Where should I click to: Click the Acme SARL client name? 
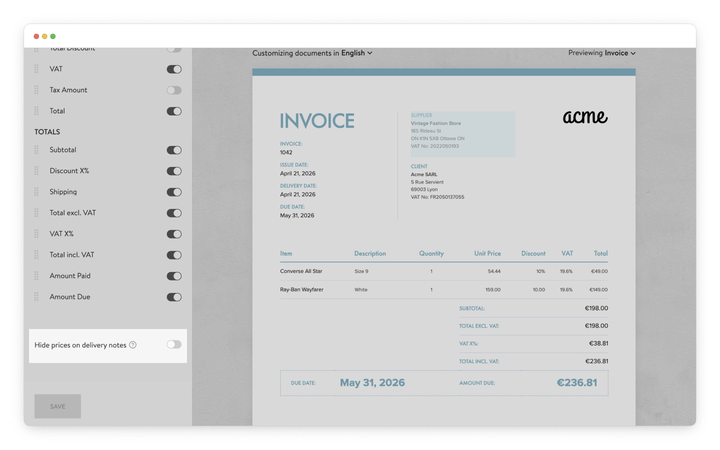click(x=424, y=174)
